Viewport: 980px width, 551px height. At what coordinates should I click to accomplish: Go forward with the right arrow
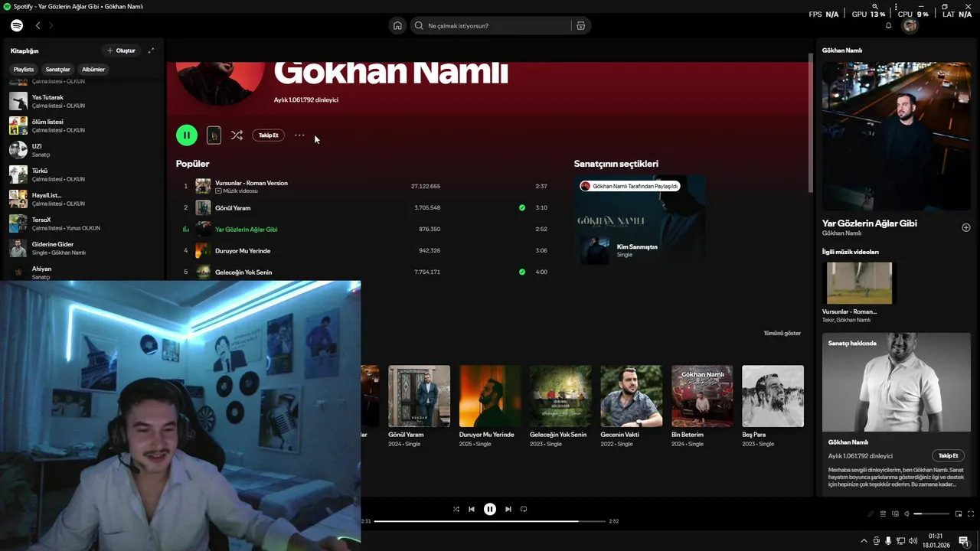pos(51,25)
